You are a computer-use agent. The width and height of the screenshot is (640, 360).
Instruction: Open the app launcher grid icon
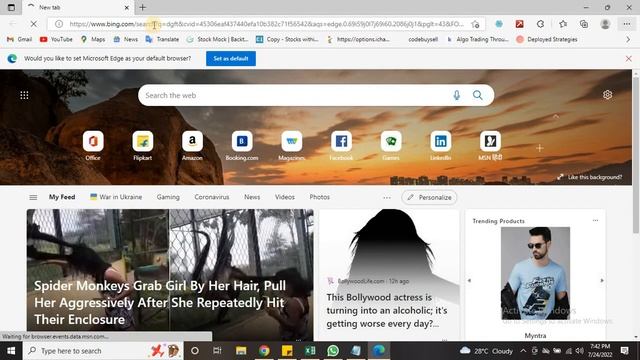pos(24,95)
